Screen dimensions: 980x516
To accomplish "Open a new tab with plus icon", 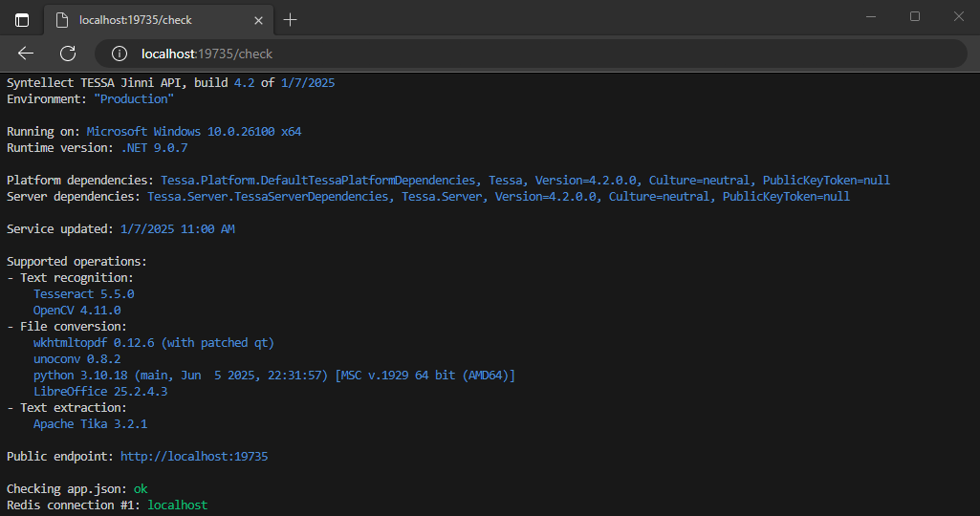I will pos(291,19).
